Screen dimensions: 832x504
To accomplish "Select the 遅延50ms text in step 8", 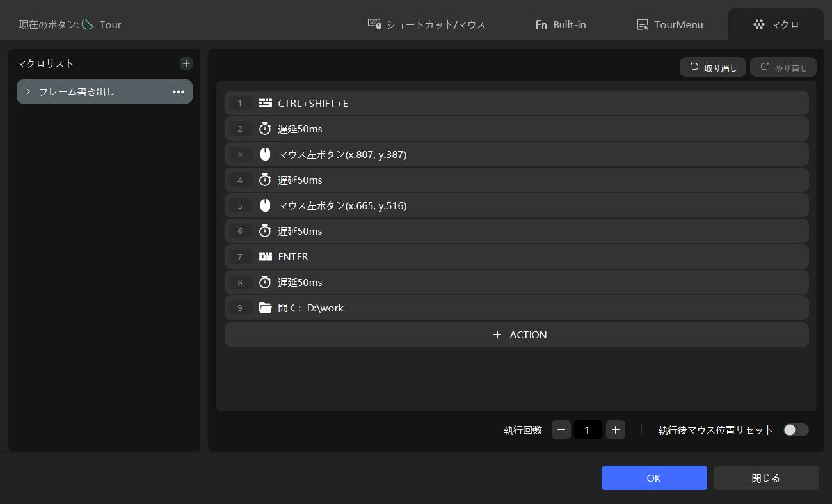I will coord(300,282).
